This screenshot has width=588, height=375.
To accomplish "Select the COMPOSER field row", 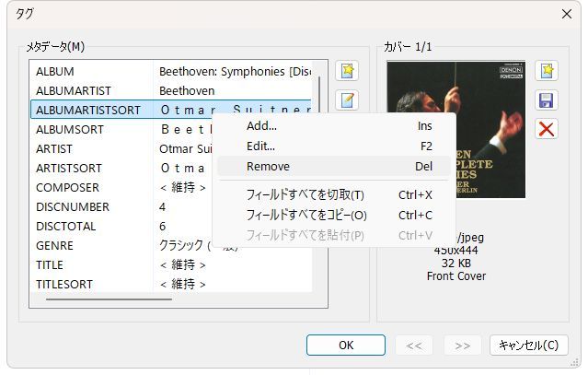I will pos(92,187).
